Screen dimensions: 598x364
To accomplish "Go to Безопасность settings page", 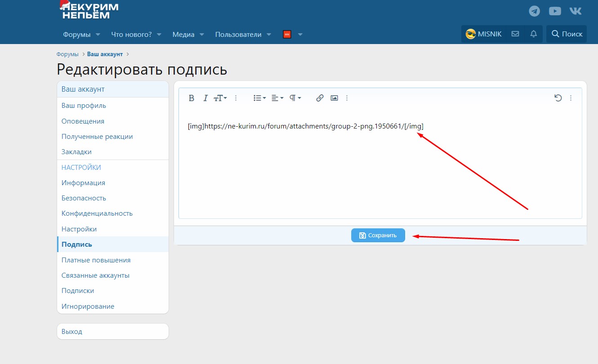I will click(84, 198).
